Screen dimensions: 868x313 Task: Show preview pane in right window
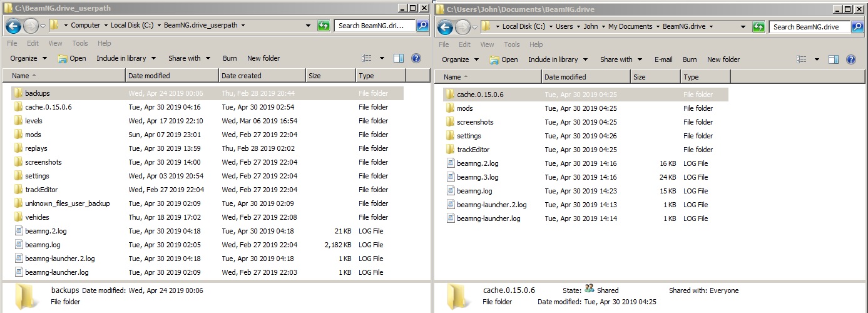point(834,59)
